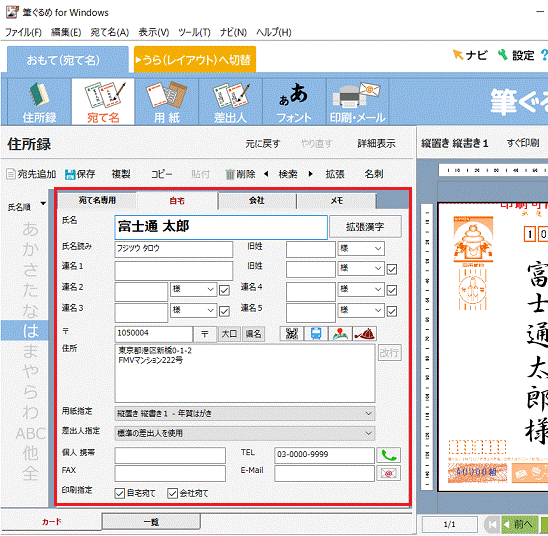Switch to うら(レイアウト)へ切替 tab
Screen dimensions: 548x536
click(195, 60)
